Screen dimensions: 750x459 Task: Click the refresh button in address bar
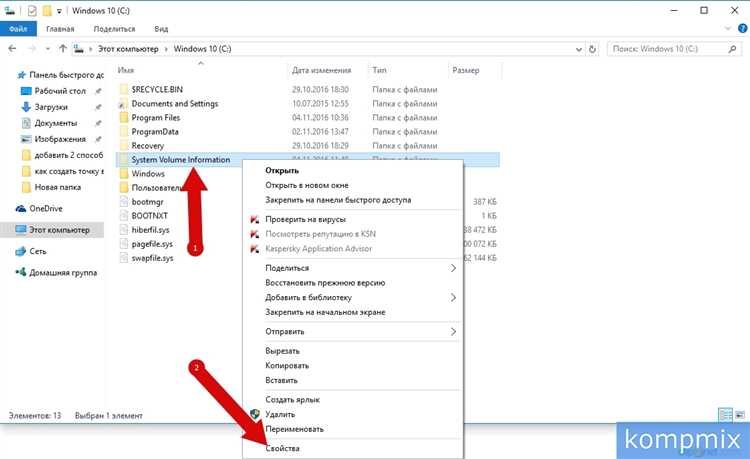590,48
